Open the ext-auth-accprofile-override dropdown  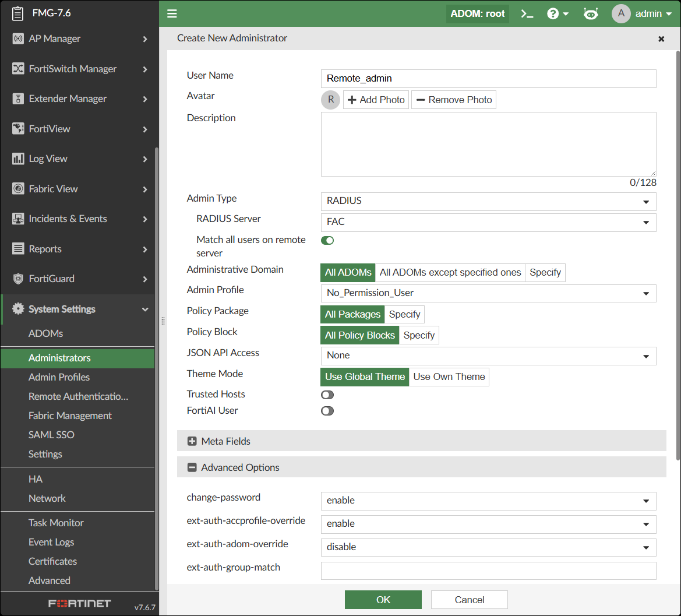point(488,525)
